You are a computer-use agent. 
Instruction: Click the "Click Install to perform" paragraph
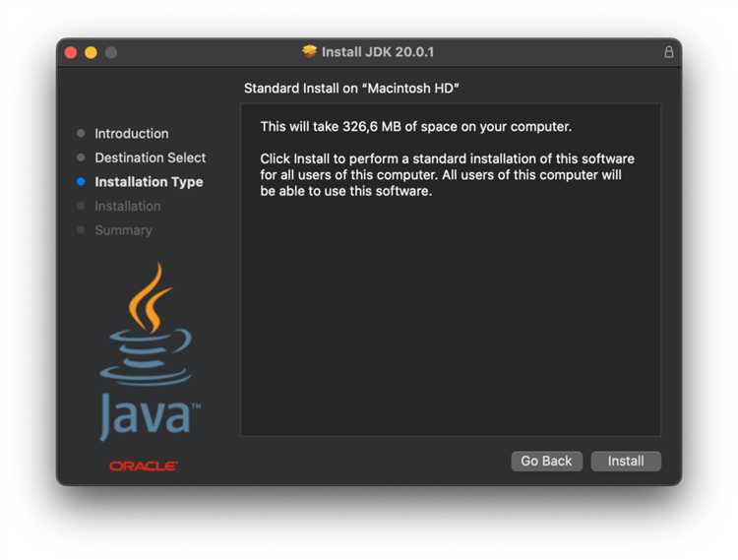447,174
